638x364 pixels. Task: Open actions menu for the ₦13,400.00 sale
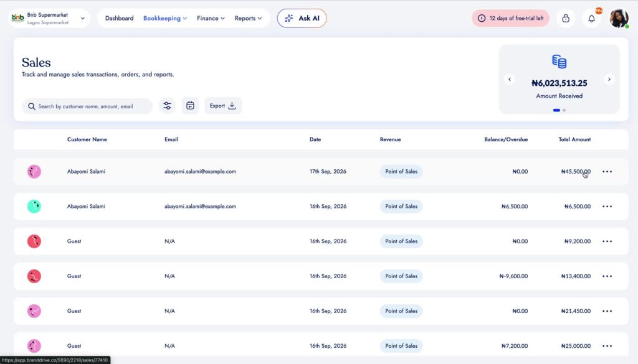tap(607, 276)
